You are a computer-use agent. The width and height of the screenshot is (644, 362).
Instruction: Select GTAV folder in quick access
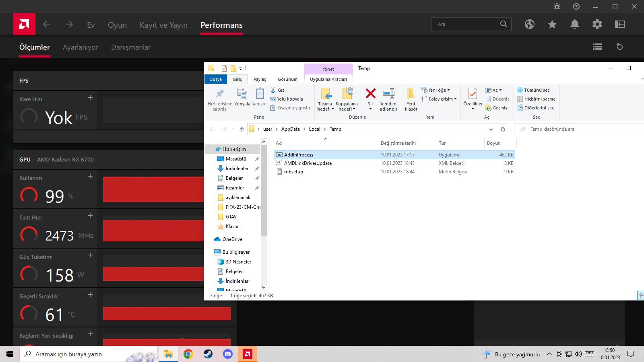click(x=231, y=217)
